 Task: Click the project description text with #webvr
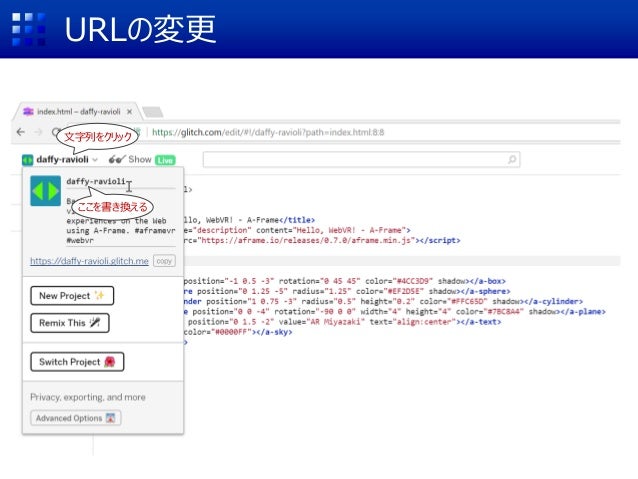click(121, 221)
